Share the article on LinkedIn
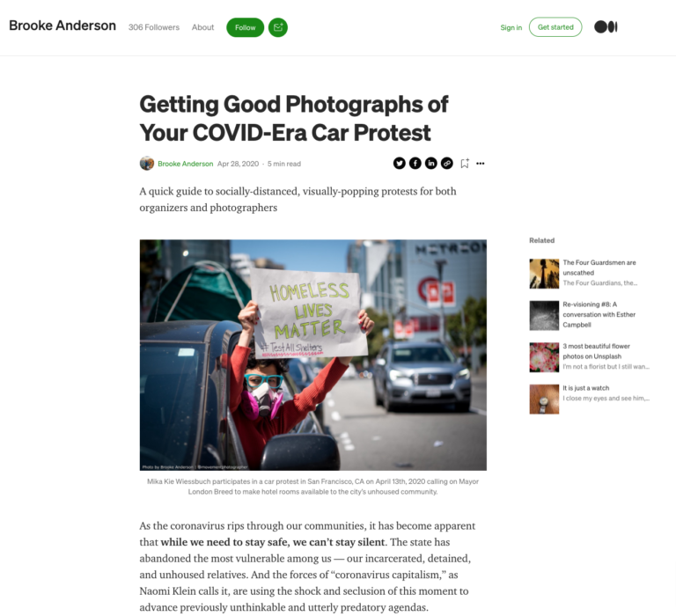 coord(431,164)
